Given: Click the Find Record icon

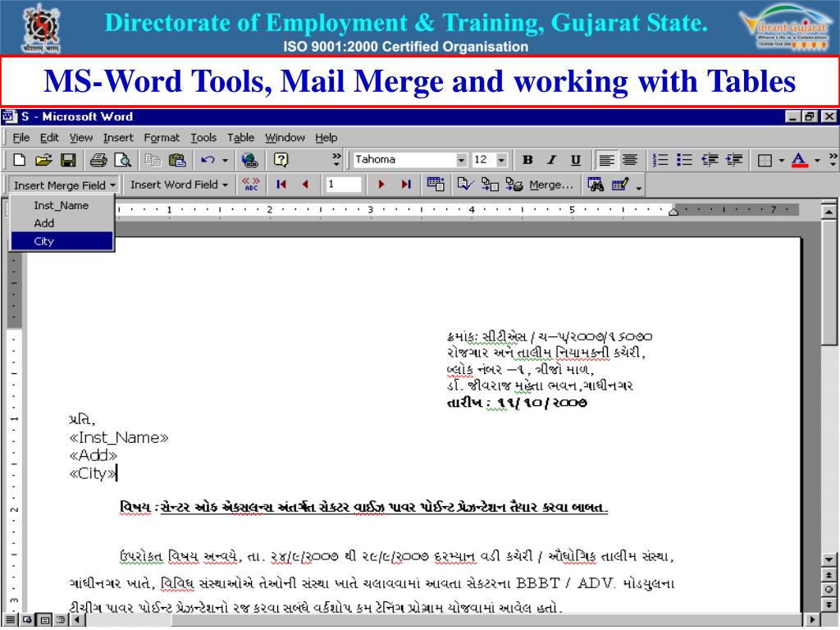Looking at the screenshot, I should (x=596, y=185).
